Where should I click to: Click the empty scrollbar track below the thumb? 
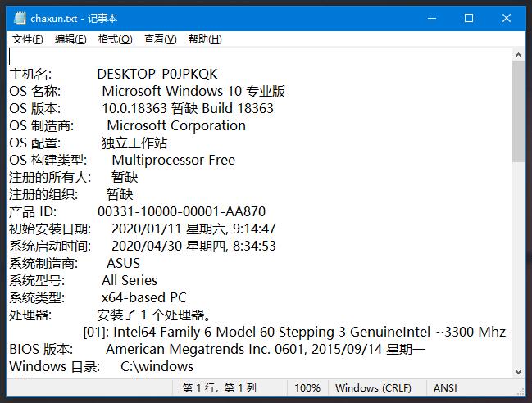(x=518, y=262)
